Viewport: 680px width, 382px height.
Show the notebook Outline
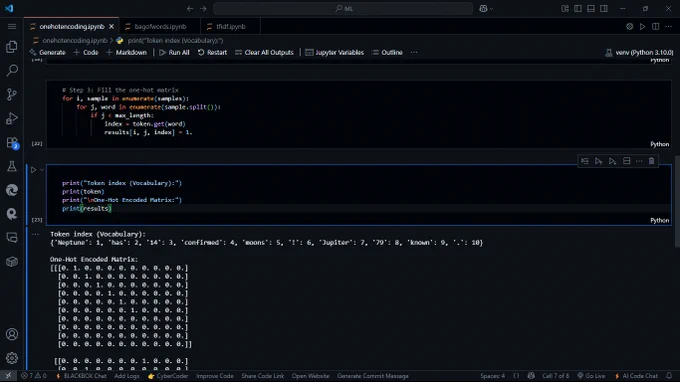point(387,52)
